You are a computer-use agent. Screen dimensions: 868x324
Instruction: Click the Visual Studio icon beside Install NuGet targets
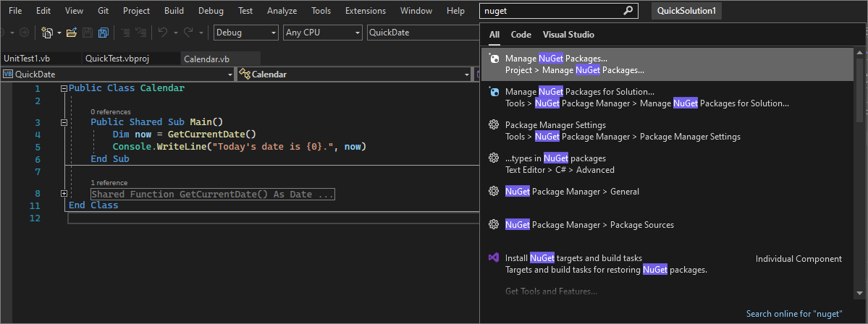(x=494, y=258)
